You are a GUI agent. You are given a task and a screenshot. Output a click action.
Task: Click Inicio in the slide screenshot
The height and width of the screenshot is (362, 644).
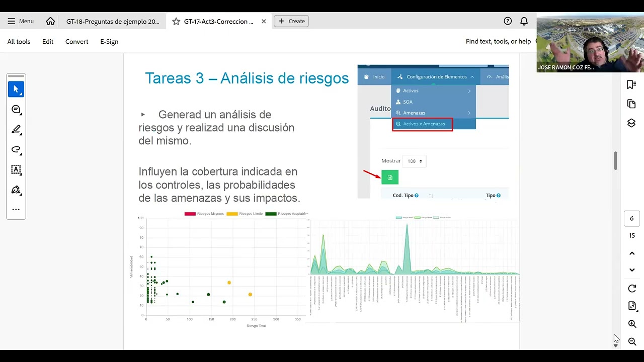coord(374,77)
